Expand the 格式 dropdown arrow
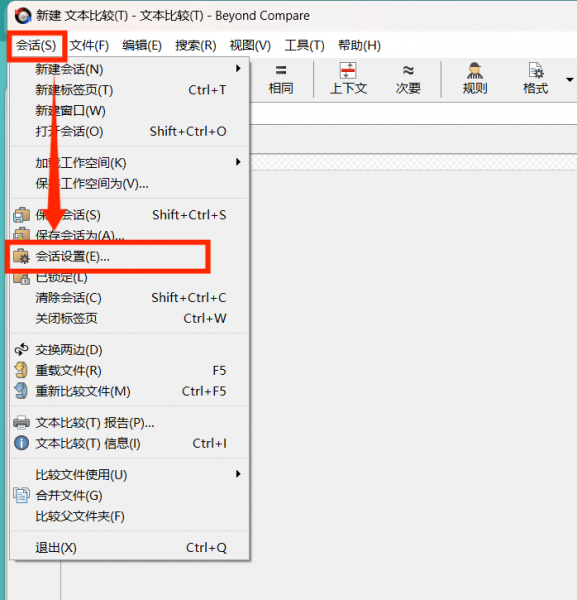The height and width of the screenshot is (600, 577). (569, 80)
